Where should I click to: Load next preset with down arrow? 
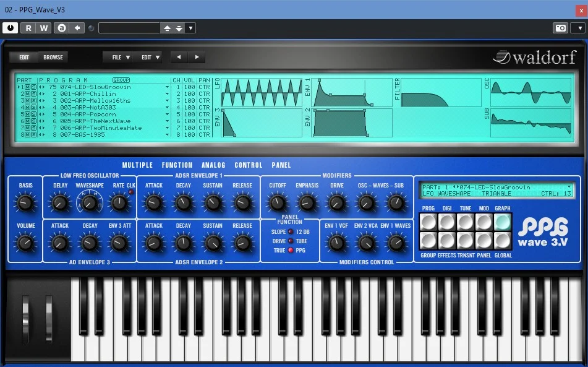pyautogui.click(x=179, y=28)
